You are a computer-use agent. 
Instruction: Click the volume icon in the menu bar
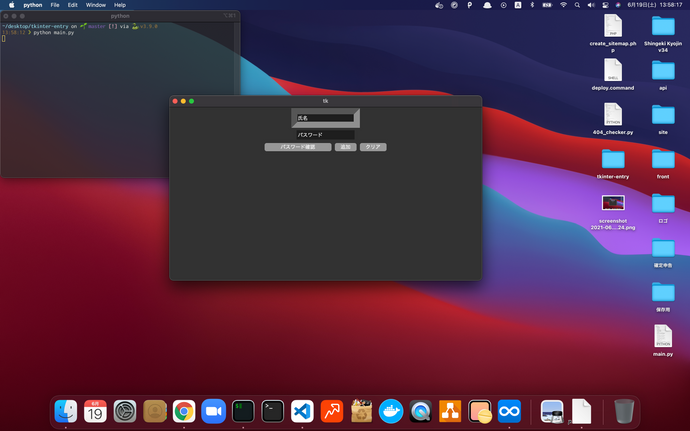click(591, 5)
